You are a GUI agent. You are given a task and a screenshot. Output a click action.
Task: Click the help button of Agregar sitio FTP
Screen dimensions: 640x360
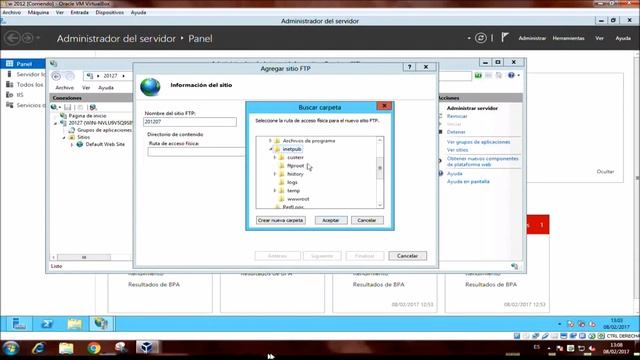pyautogui.click(x=409, y=67)
